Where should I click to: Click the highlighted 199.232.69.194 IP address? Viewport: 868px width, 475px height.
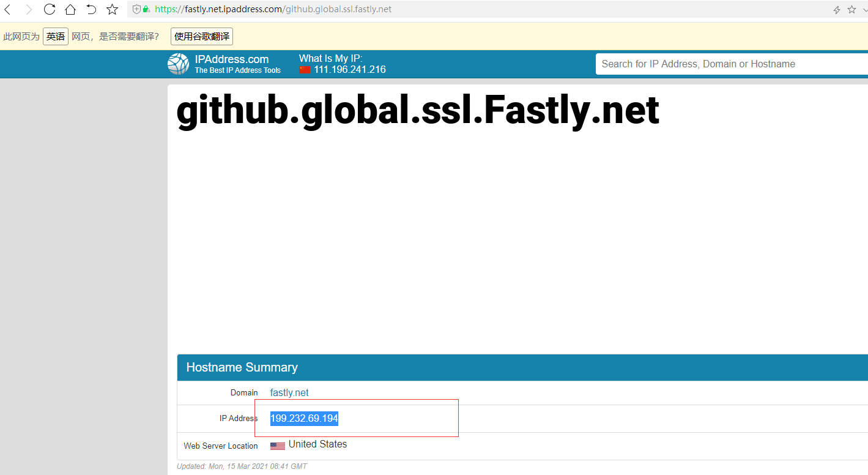click(x=304, y=419)
